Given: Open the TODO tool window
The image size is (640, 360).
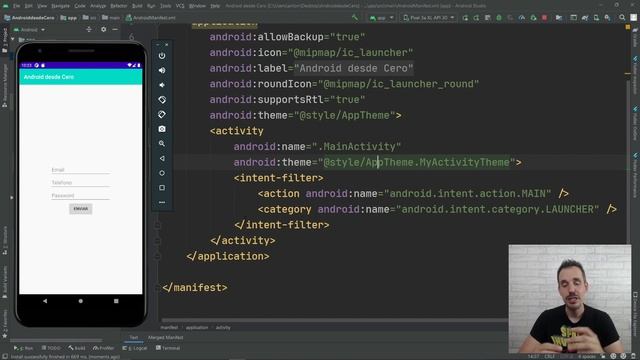Looking at the screenshot, I should point(51,348).
